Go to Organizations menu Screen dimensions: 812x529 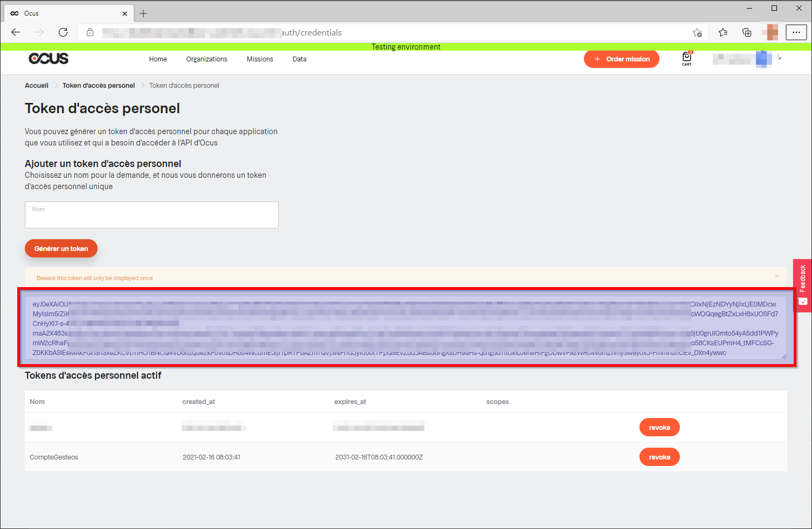click(207, 59)
